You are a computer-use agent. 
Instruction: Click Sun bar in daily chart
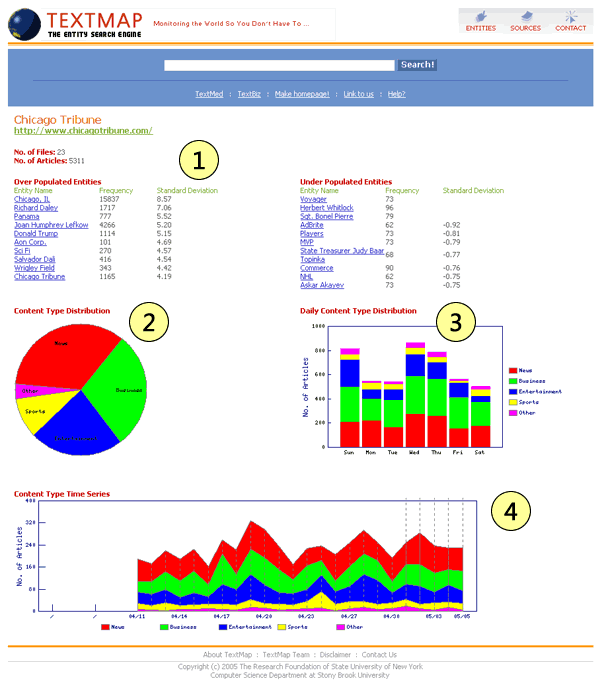click(350, 397)
